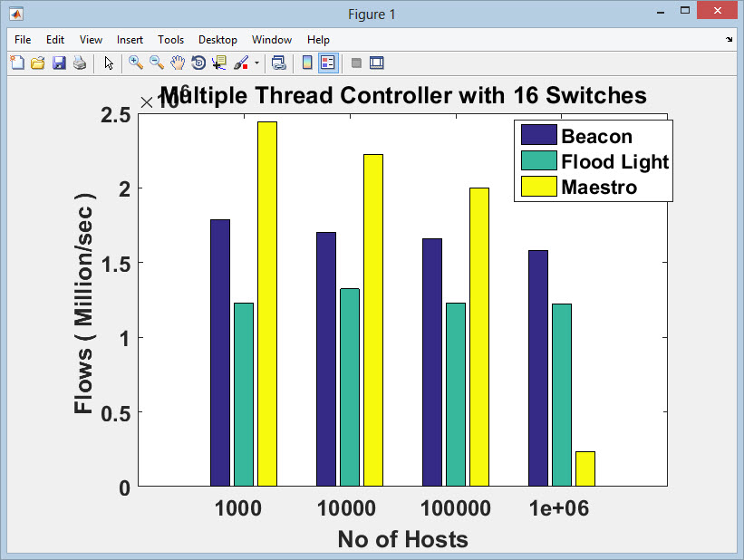Click the y-axis tick label 2.5
The width and height of the screenshot is (744, 560).
[116, 115]
